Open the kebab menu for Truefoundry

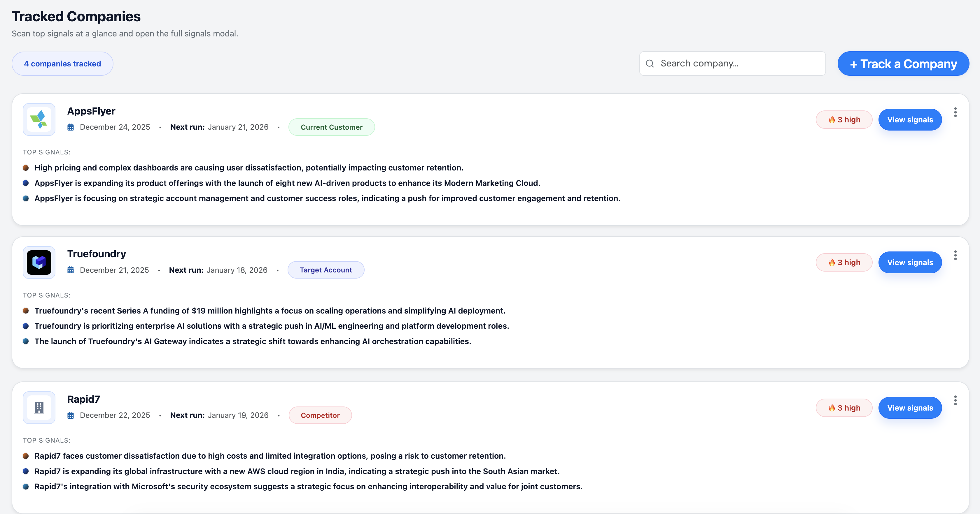tap(955, 255)
